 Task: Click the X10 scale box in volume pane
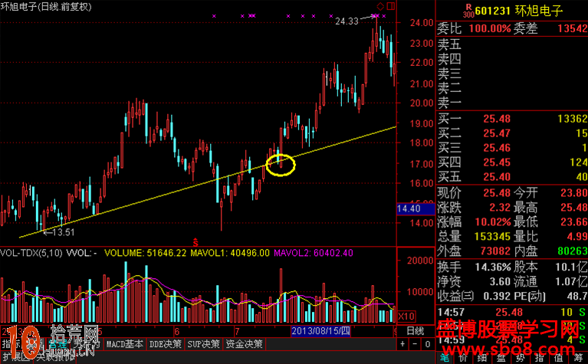click(x=406, y=316)
